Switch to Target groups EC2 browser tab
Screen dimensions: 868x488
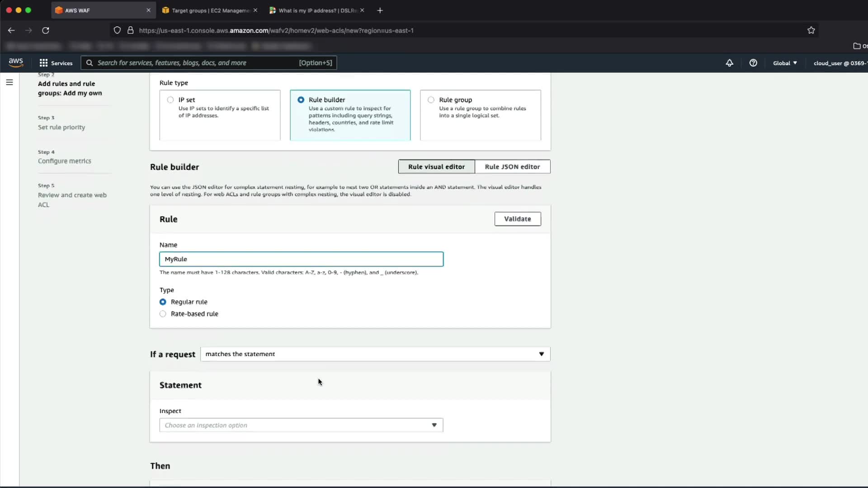210,10
